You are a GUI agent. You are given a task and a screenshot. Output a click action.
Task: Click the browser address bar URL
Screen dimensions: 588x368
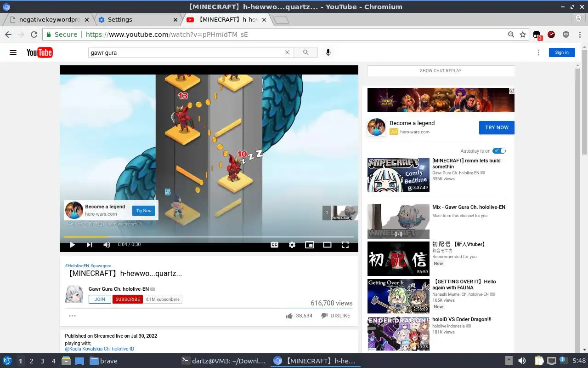(x=167, y=34)
